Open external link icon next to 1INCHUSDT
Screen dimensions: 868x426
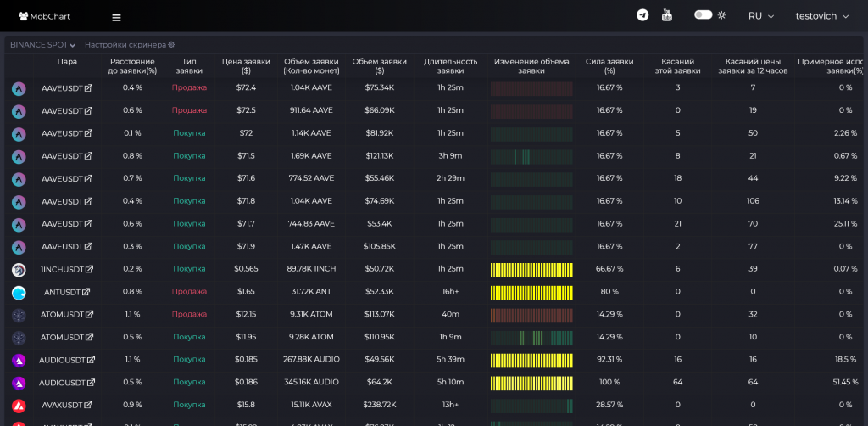coord(88,269)
